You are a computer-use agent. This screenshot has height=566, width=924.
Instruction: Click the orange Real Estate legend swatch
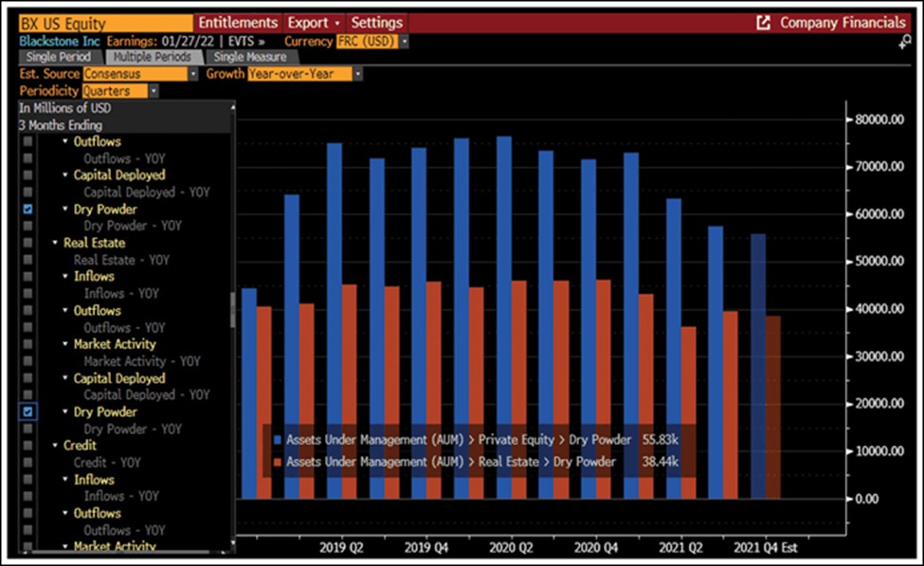[x=277, y=462]
